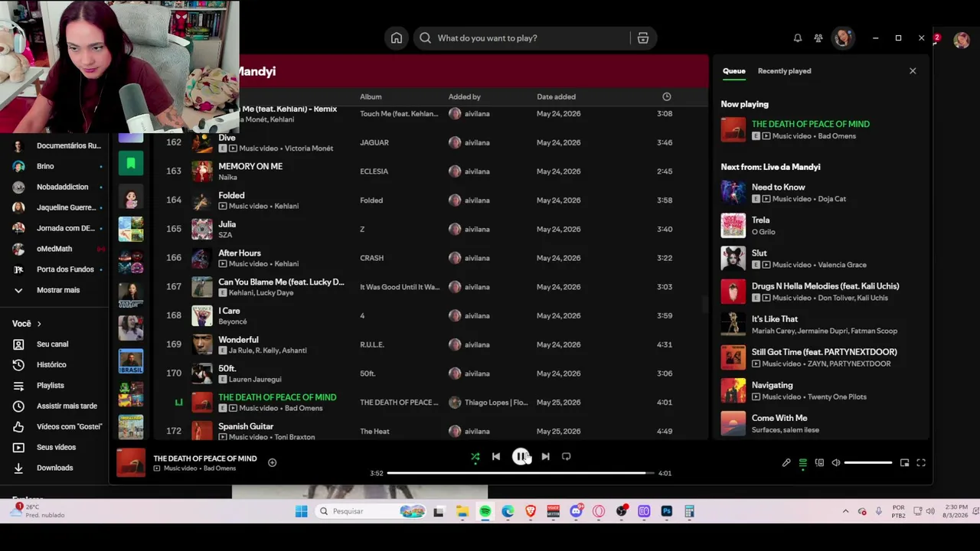Seek in the song progress bar
Screen dimensions: 980x551
click(x=521, y=474)
